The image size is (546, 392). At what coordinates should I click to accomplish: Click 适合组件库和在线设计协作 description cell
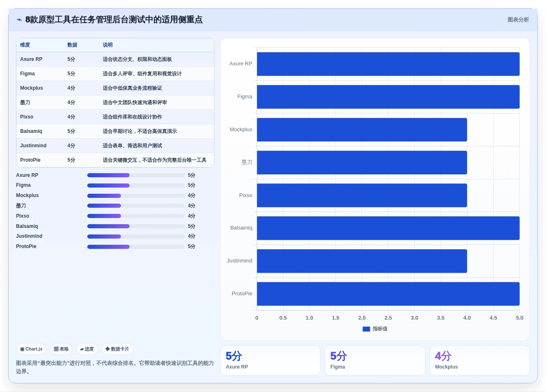[132, 117]
